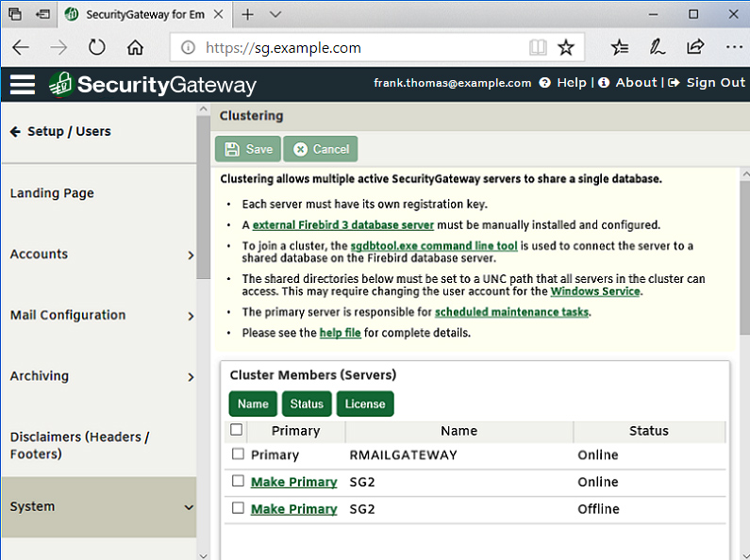
Task: Select Archiving in the sidebar
Action: pyautogui.click(x=40, y=376)
